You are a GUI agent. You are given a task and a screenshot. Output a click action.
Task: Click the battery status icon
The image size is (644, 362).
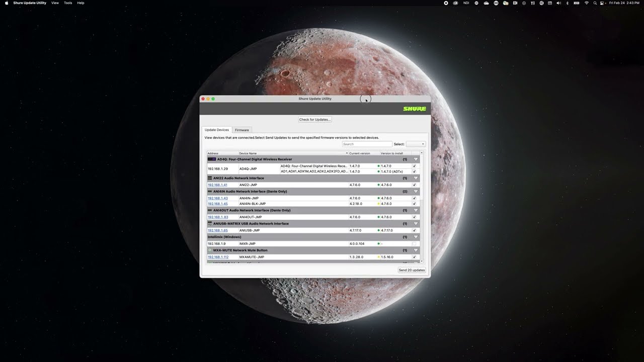(577, 3)
